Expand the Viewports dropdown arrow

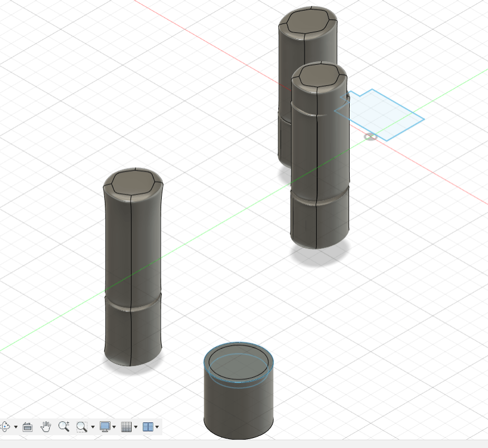tap(157, 427)
